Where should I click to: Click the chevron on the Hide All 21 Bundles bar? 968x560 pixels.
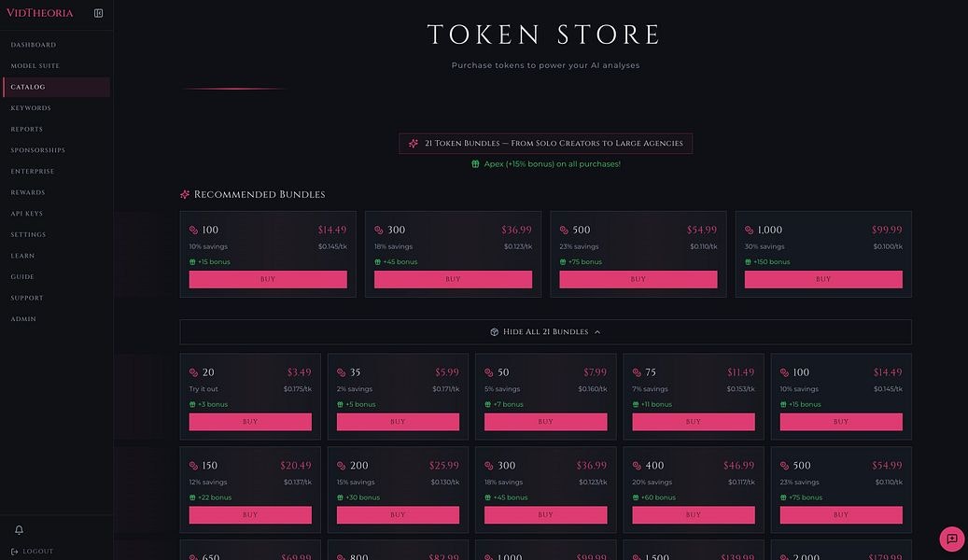pyautogui.click(x=596, y=331)
